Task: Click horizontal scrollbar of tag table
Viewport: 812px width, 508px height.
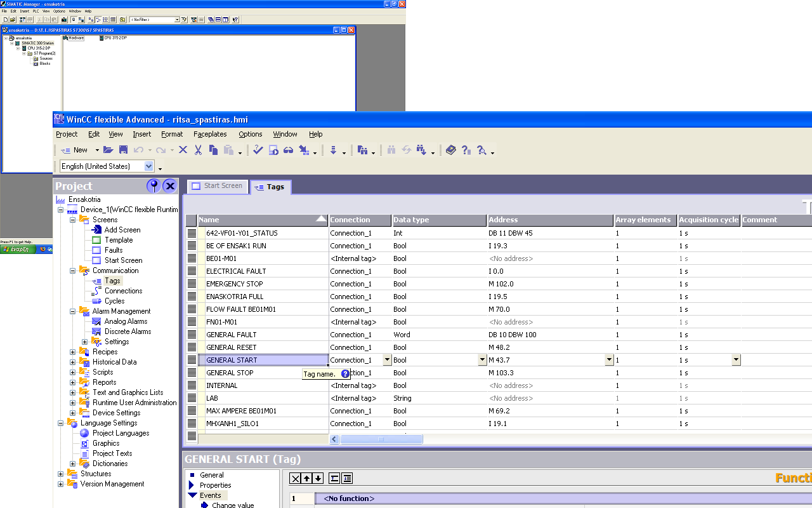Action: (x=381, y=439)
